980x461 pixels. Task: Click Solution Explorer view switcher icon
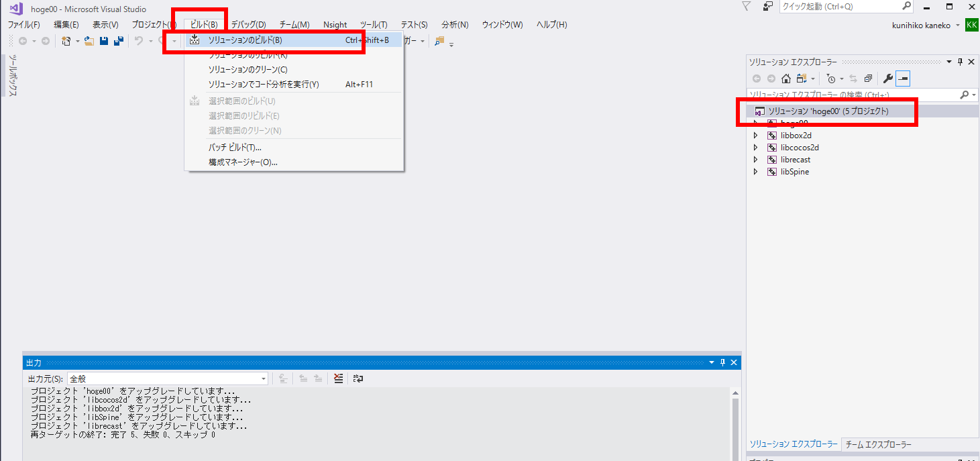[x=801, y=79]
